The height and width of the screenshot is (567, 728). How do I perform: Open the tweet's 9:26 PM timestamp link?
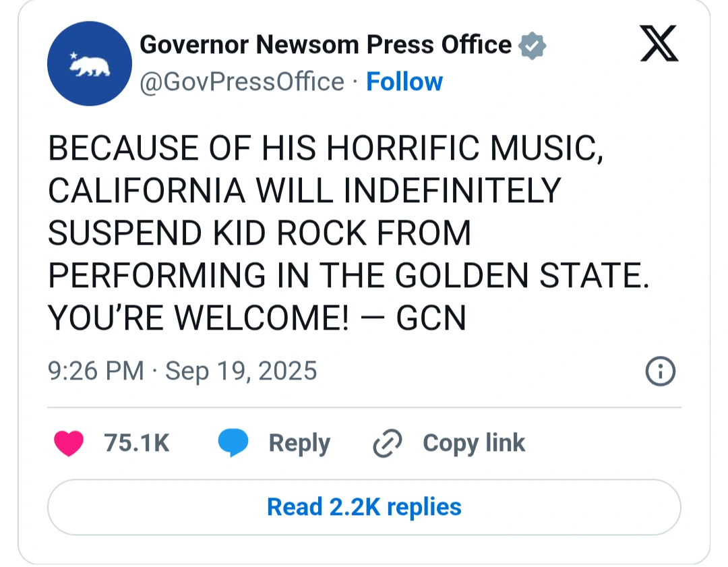pyautogui.click(x=96, y=371)
